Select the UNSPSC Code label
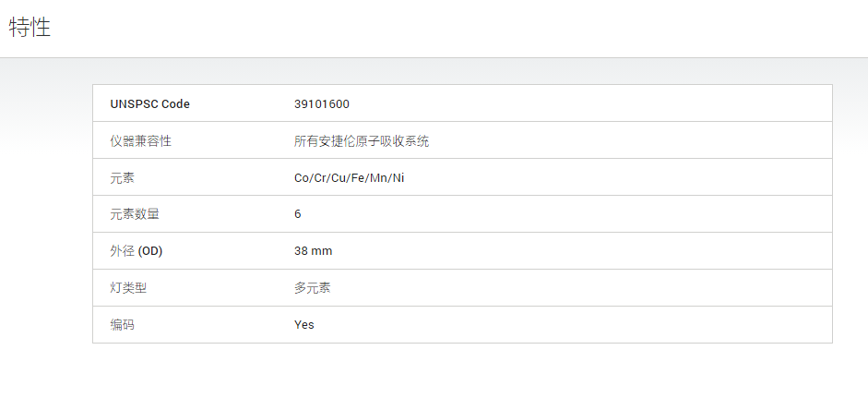Image resolution: width=868 pixels, height=398 pixels. tap(150, 103)
